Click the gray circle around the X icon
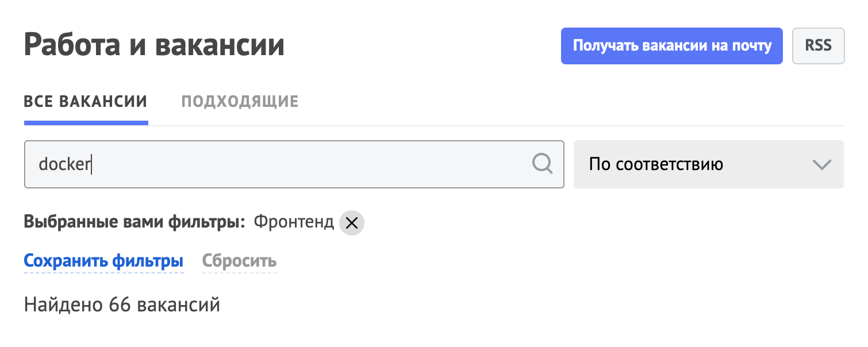This screenshot has height=347, width=868. (x=352, y=223)
